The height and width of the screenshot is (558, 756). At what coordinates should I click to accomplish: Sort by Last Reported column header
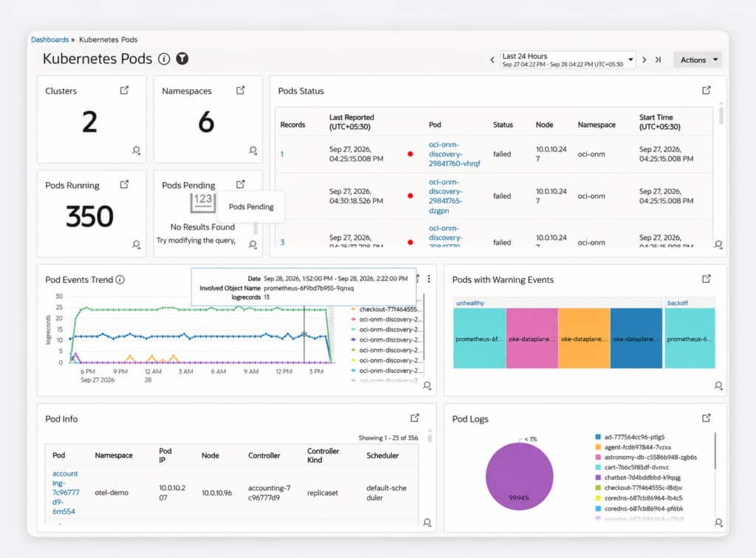click(351, 122)
